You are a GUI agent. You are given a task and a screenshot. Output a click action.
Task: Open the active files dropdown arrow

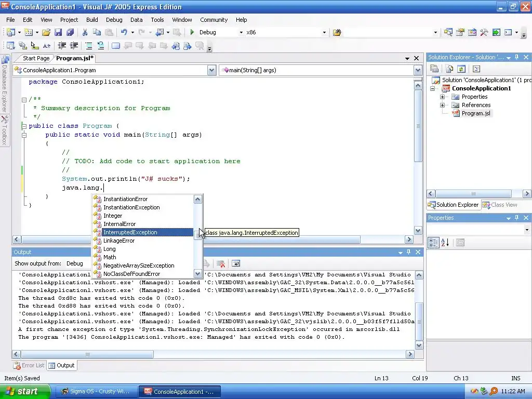coord(407,58)
